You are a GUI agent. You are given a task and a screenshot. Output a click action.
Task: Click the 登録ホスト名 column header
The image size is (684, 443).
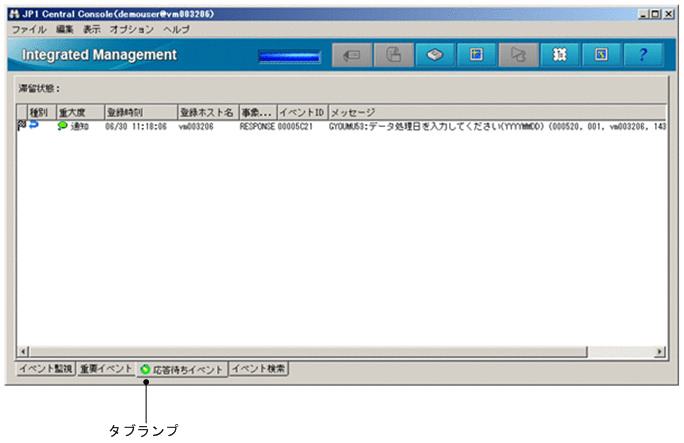coord(208,112)
